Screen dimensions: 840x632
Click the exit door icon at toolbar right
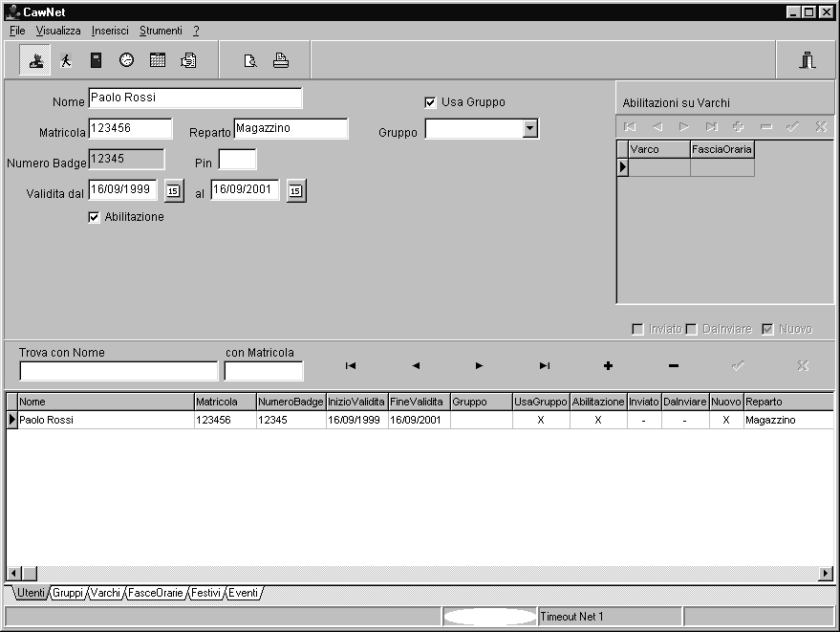tap(808, 60)
